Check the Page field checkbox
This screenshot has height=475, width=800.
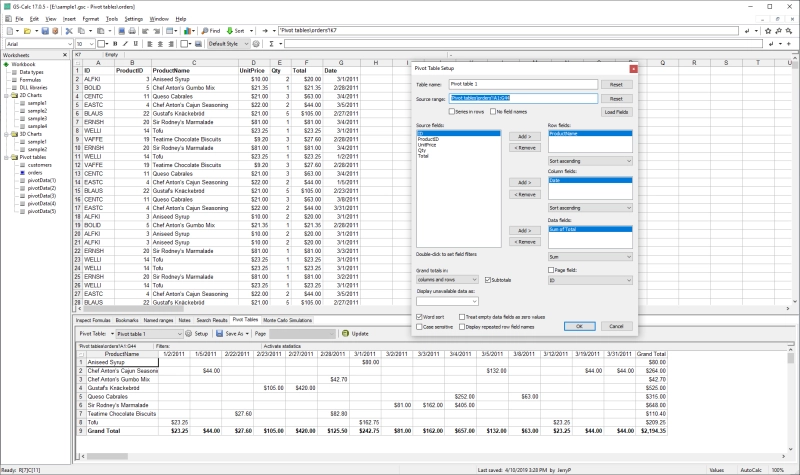[x=551, y=270]
